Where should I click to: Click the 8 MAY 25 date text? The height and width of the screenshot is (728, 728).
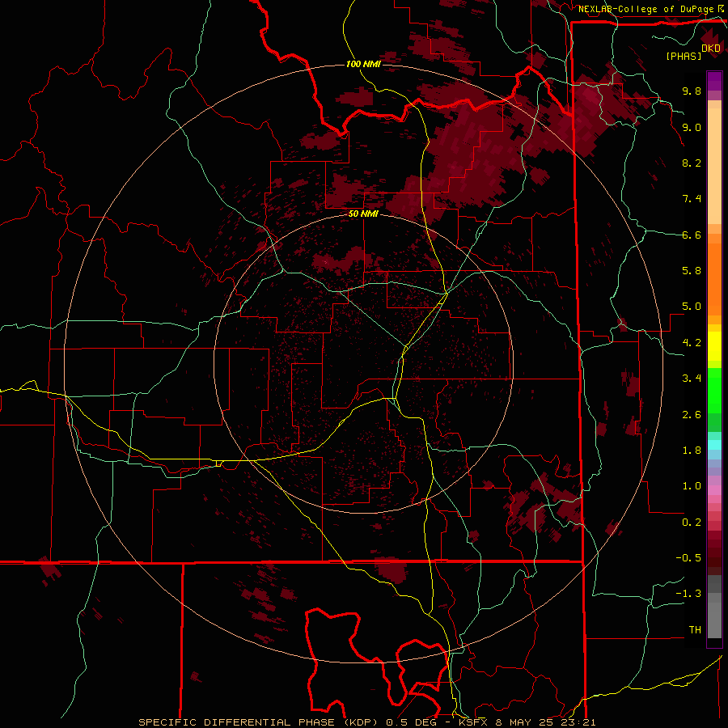click(526, 722)
